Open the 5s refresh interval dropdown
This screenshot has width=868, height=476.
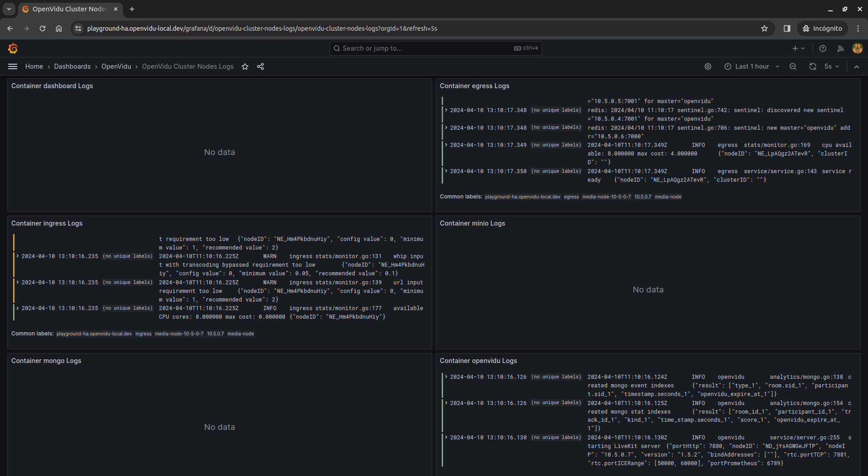coord(832,66)
